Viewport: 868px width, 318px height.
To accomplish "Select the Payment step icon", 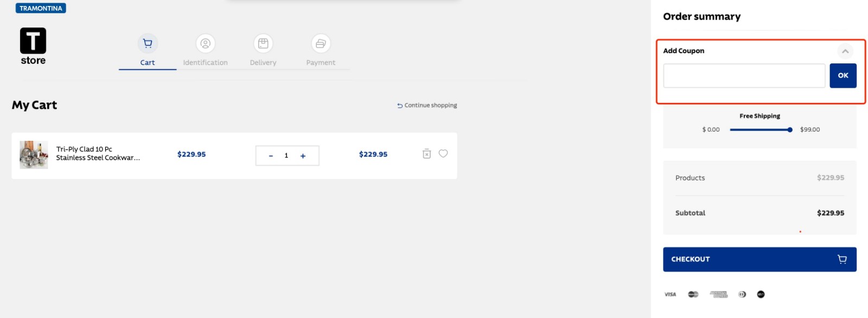I will (321, 43).
